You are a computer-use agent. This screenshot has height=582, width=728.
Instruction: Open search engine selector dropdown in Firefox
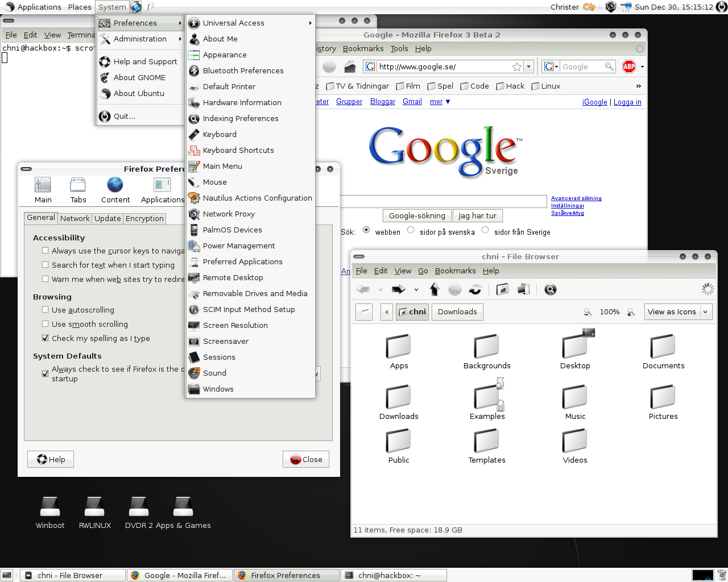[x=552, y=67]
